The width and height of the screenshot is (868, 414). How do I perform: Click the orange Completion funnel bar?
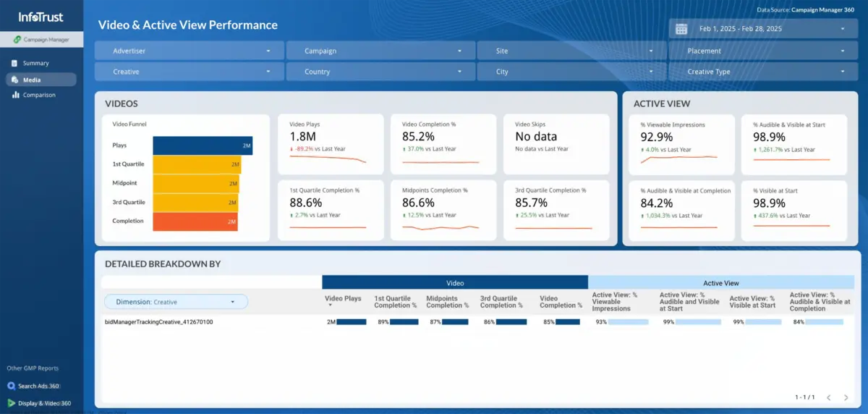pos(195,221)
